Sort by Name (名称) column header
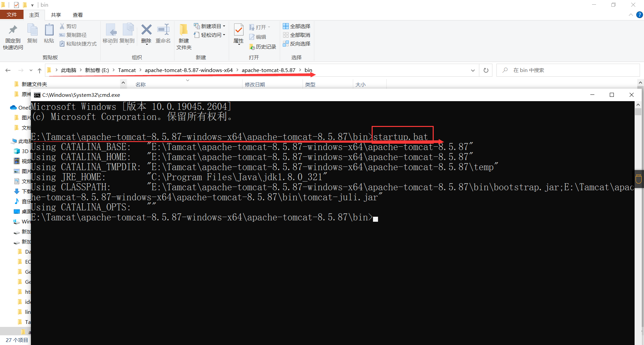The width and height of the screenshot is (644, 345). tap(141, 84)
